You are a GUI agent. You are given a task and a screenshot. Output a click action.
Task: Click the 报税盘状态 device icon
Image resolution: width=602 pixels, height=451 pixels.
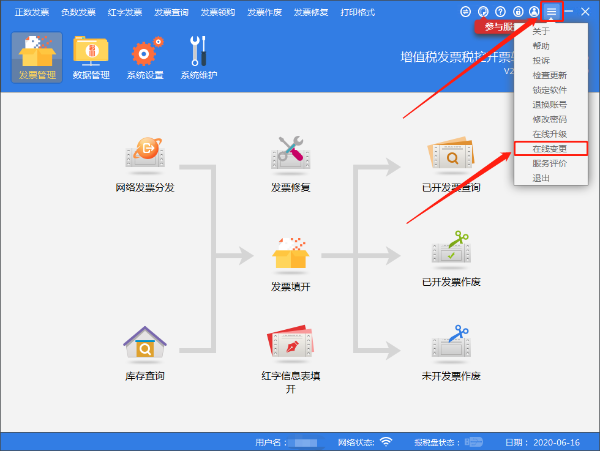pos(474,442)
